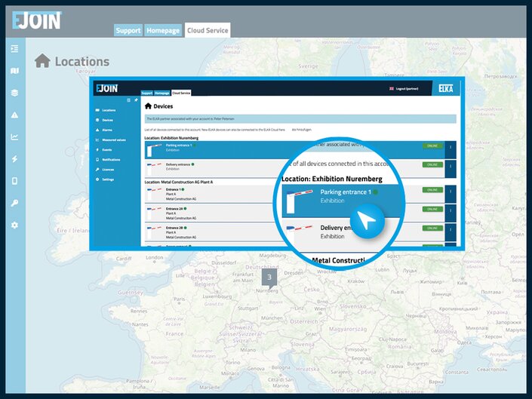Open the chart icon in background sidebar
532x399 pixels.
(x=14, y=137)
